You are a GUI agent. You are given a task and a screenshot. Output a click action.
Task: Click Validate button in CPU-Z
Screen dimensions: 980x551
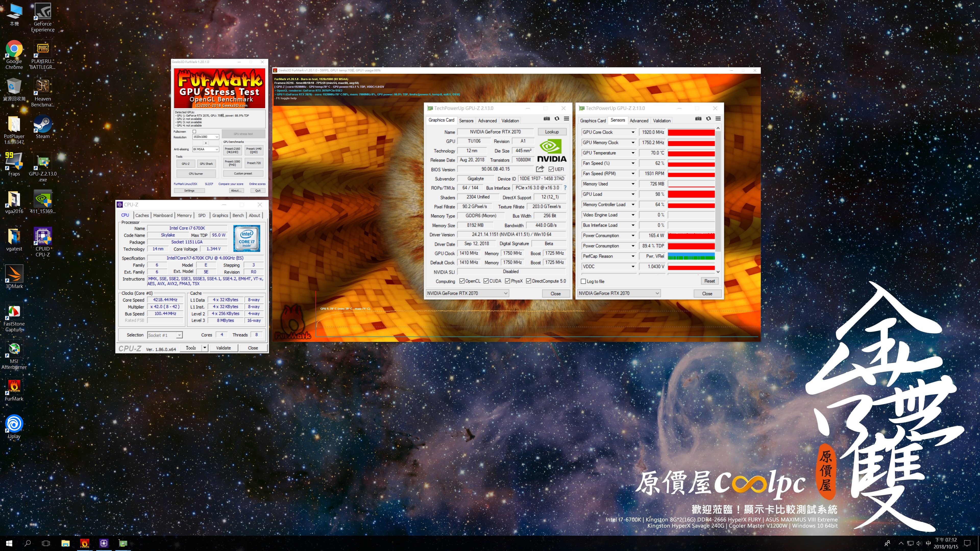tap(223, 347)
